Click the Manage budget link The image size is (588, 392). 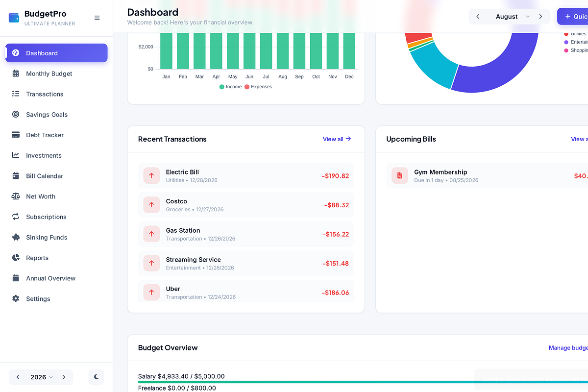568,348
